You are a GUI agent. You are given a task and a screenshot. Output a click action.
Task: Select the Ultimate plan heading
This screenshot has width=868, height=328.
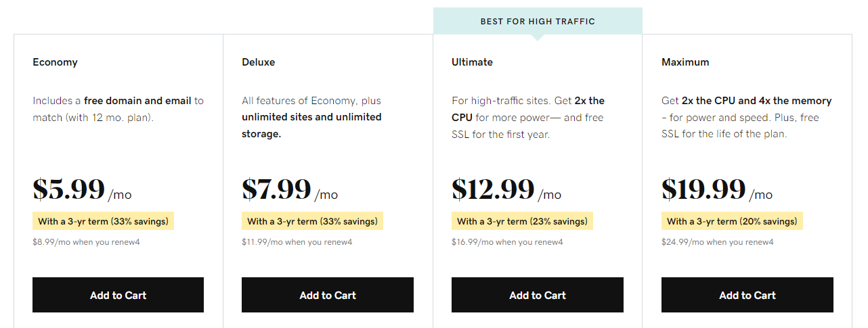(472, 62)
